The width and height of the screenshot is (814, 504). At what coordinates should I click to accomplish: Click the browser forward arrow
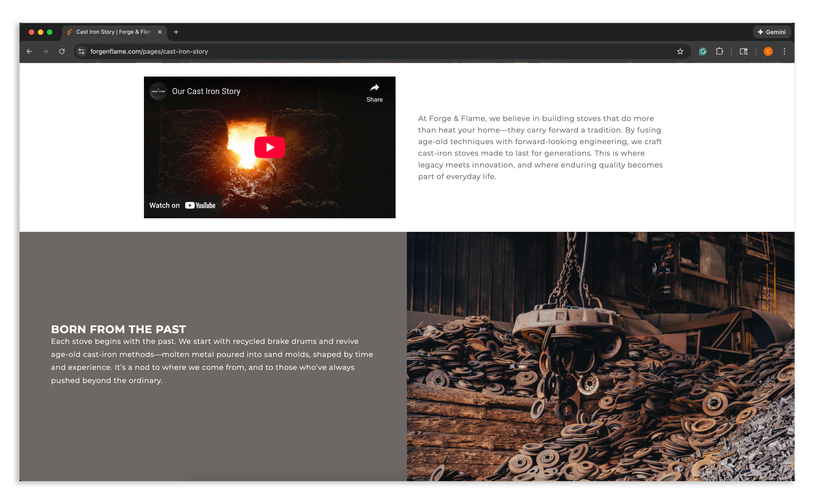(46, 51)
